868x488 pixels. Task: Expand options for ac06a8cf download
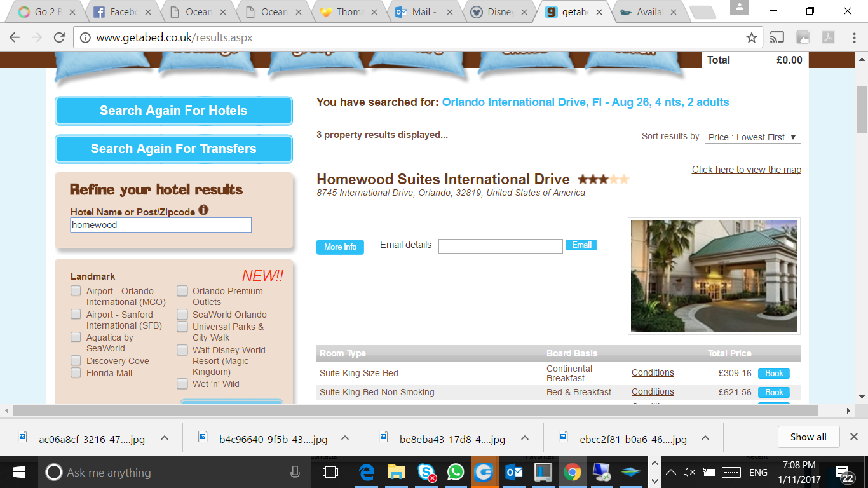(x=164, y=437)
